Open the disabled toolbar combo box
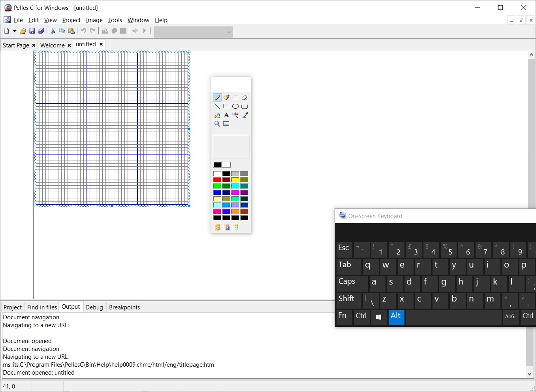536x392 pixels. [194, 32]
